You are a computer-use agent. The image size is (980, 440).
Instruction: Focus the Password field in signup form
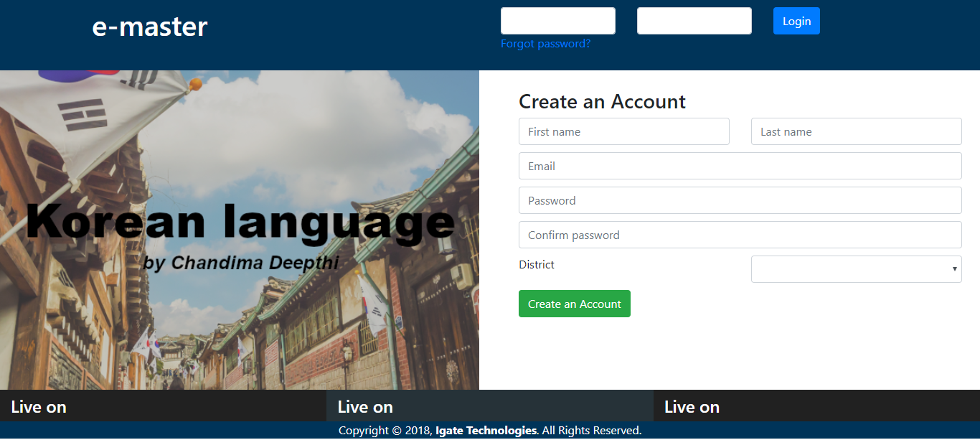[x=740, y=200]
